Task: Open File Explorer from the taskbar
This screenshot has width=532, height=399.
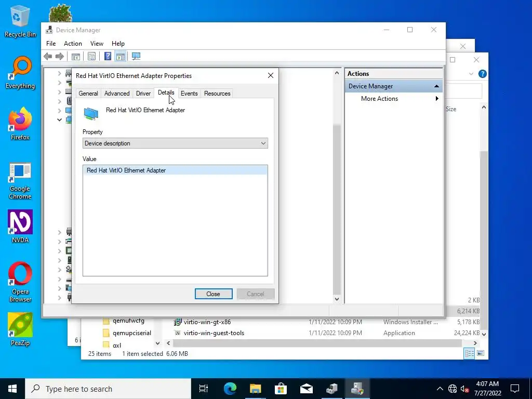Action: [x=256, y=389]
